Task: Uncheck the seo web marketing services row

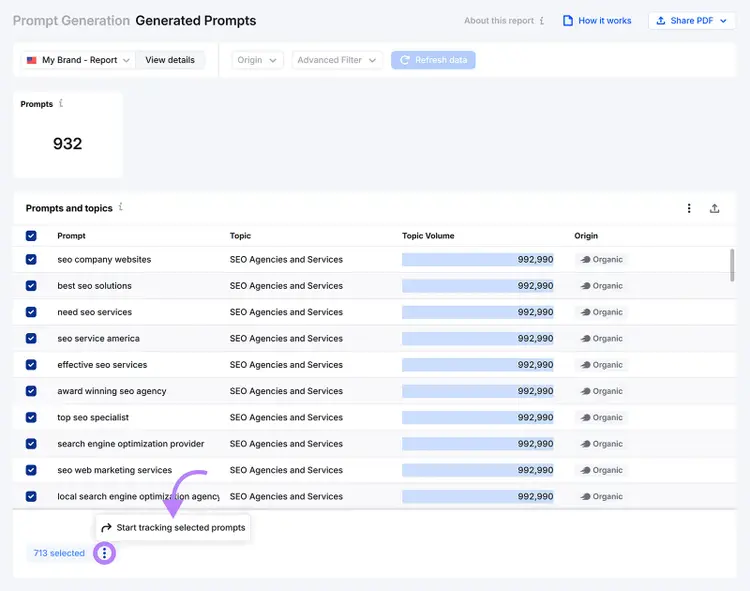Action: [x=31, y=470]
